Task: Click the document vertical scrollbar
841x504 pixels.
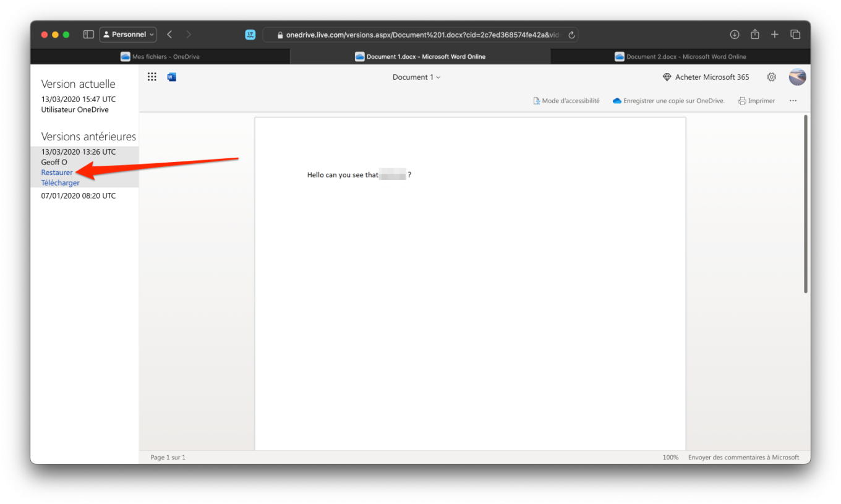Action: coord(805,204)
